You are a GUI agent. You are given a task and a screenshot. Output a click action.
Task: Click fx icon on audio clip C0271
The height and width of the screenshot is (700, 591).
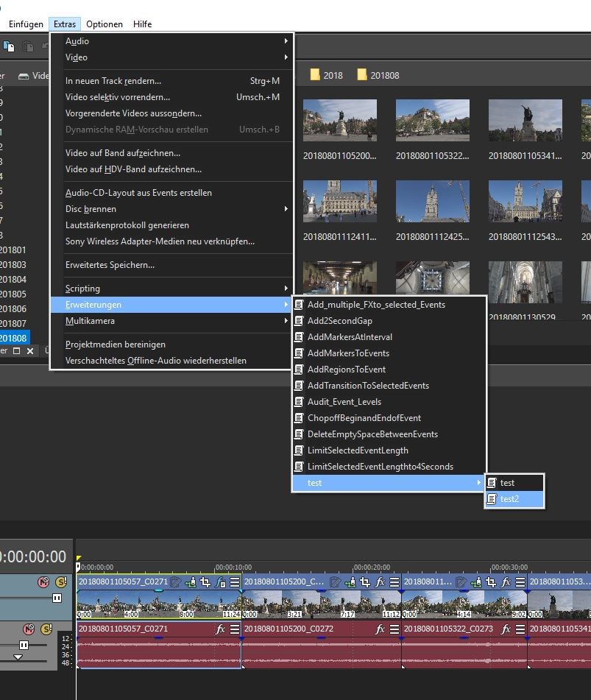(x=220, y=629)
